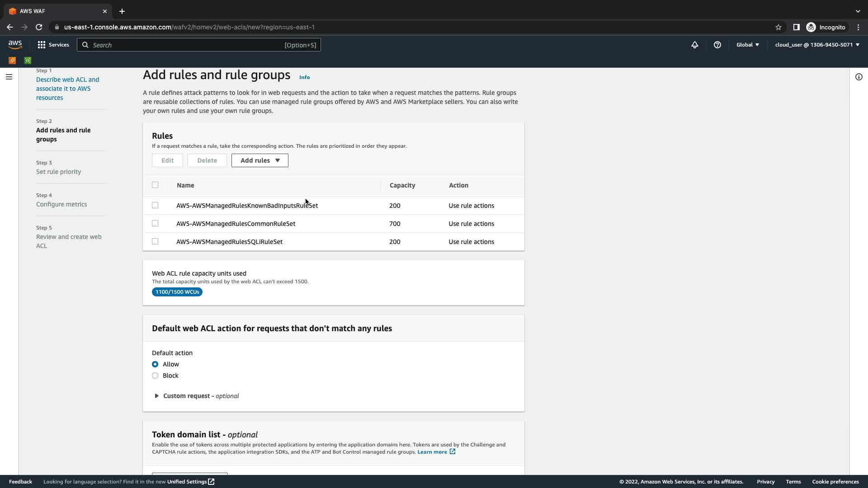
Task: Open the AWS notifications bell
Action: 694,45
